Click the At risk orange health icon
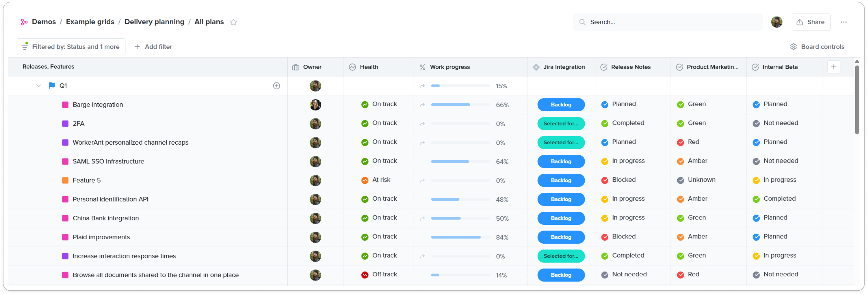 (x=364, y=180)
